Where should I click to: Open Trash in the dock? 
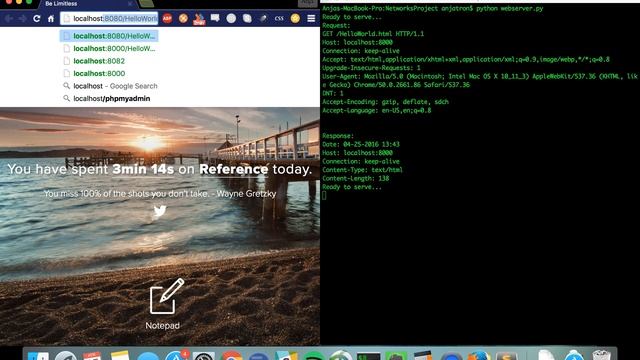click(x=601, y=356)
